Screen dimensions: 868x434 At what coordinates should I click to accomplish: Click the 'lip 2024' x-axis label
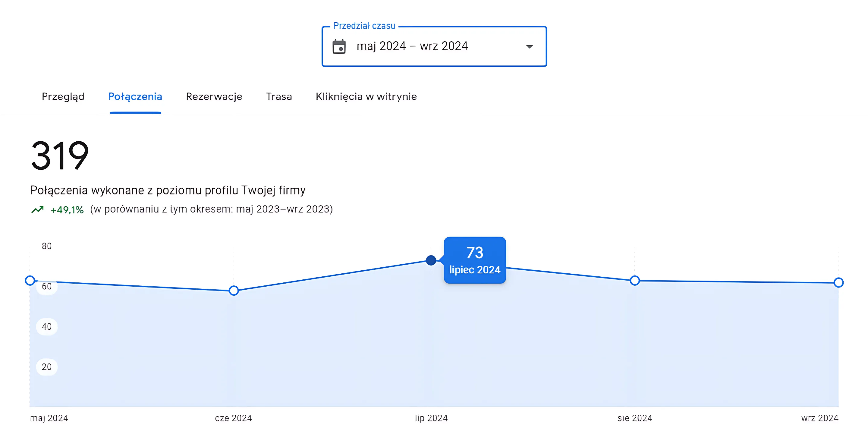pyautogui.click(x=431, y=418)
